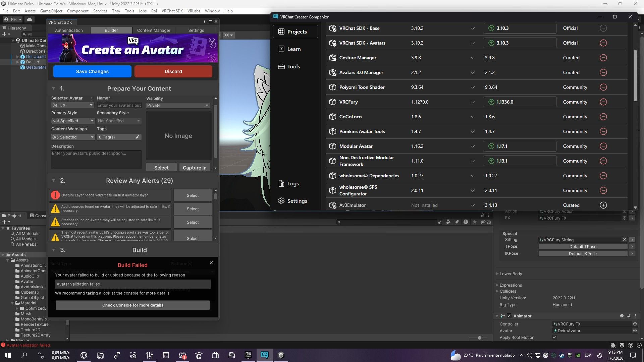
Task: Collapse the Prepare Your Content section
Action: (53, 88)
